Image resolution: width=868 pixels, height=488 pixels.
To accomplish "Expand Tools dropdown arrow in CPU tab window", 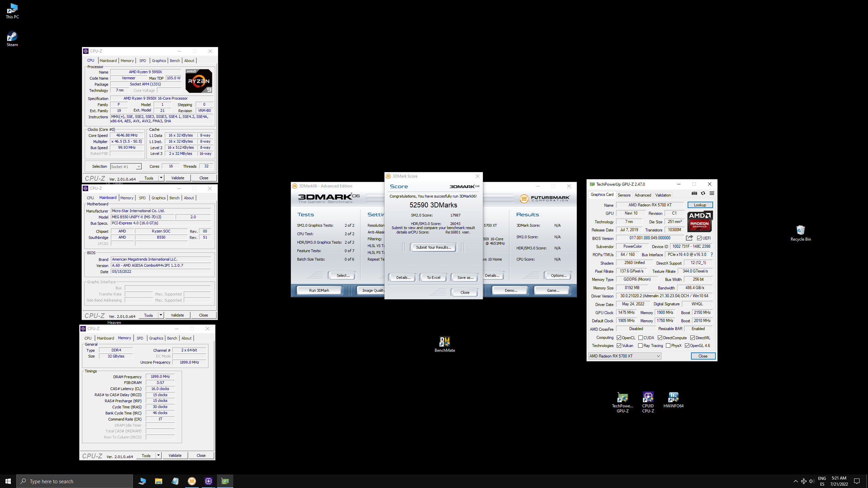I will (x=161, y=178).
